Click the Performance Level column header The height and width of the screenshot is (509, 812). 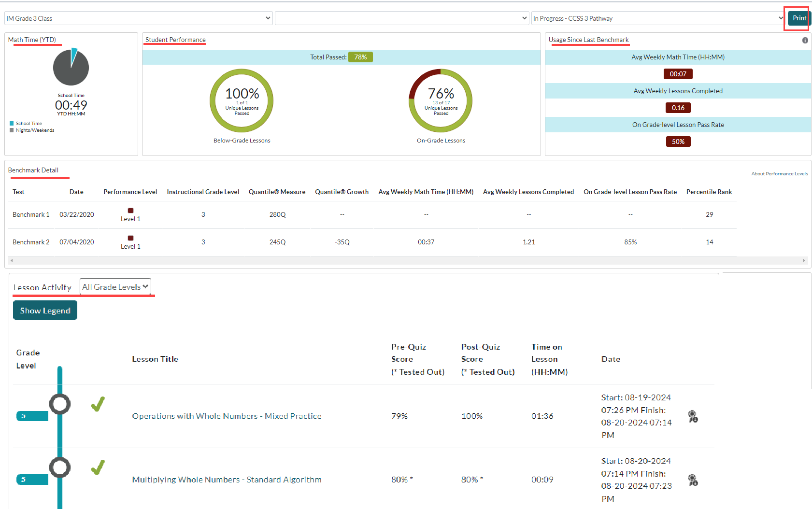[x=130, y=192]
